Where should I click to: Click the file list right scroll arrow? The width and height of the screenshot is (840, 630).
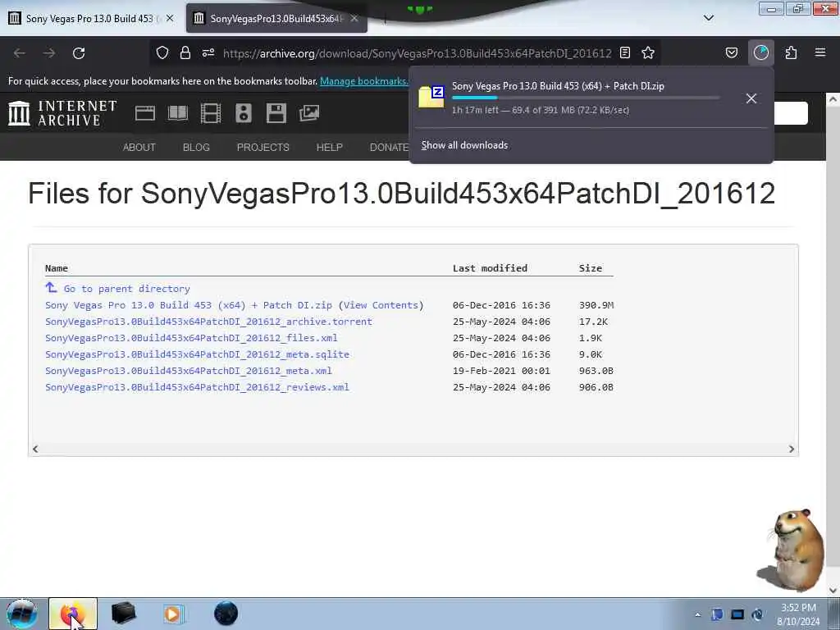(792, 449)
